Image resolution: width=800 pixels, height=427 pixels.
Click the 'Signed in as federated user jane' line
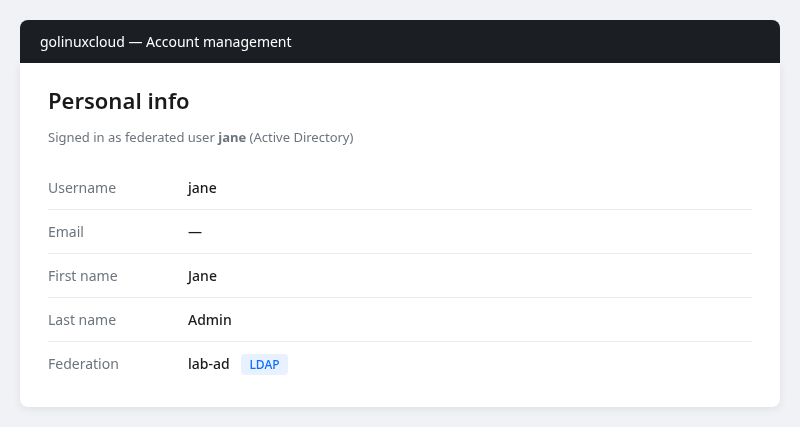pyautogui.click(x=201, y=138)
